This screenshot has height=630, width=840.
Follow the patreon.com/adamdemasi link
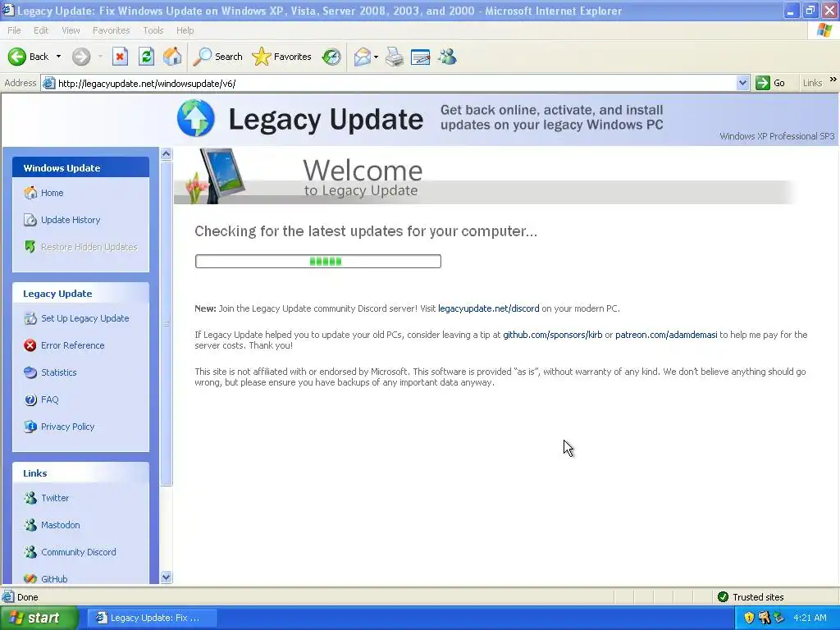[x=666, y=335]
